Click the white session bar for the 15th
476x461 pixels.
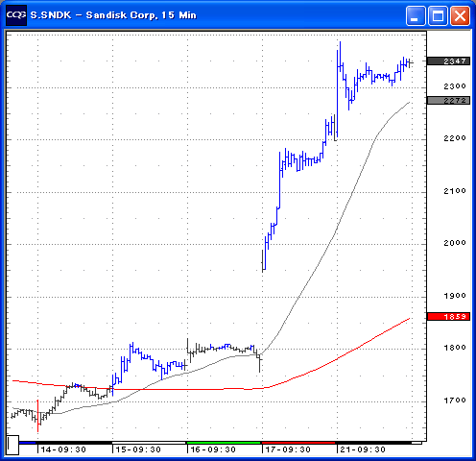pos(149,443)
